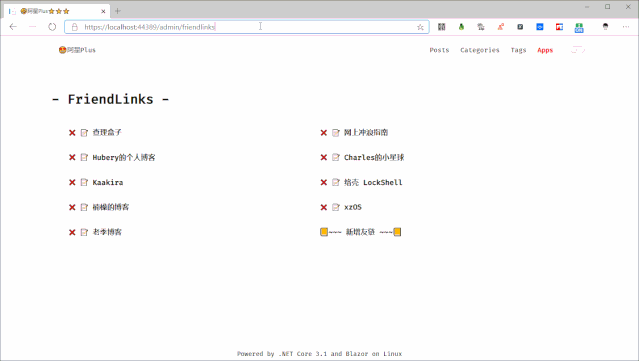Open the Apps menu

click(545, 50)
